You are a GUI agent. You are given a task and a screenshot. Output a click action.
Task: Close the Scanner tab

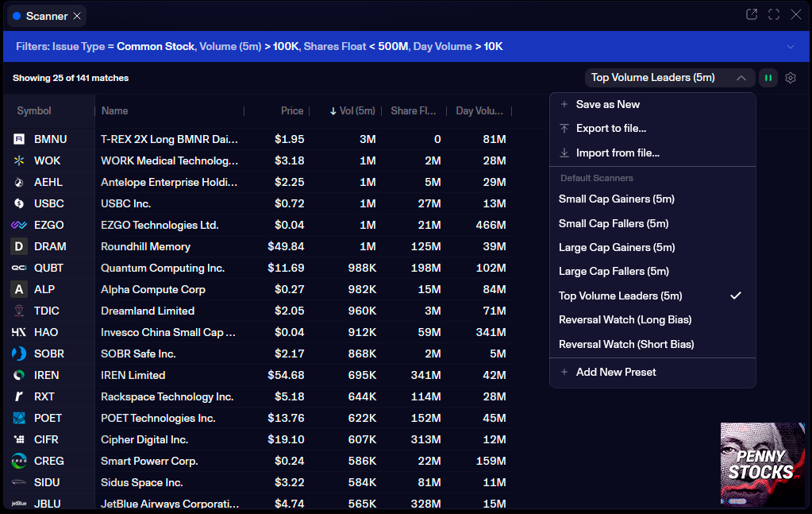(x=77, y=16)
